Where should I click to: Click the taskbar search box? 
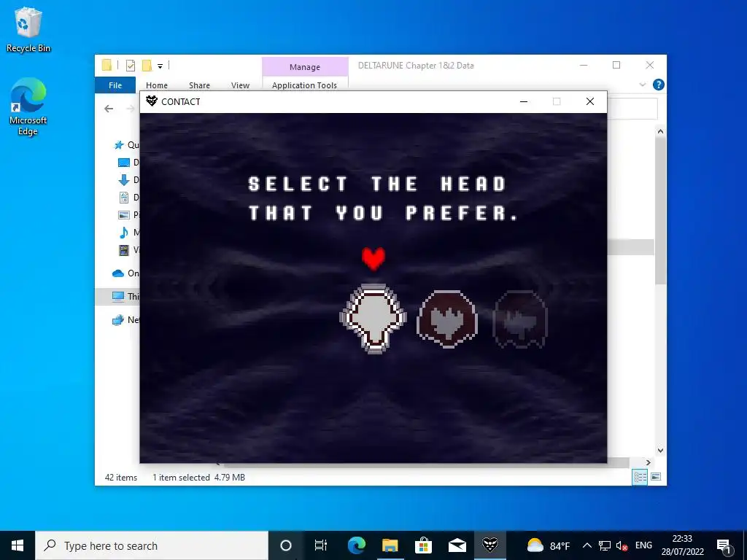152,545
